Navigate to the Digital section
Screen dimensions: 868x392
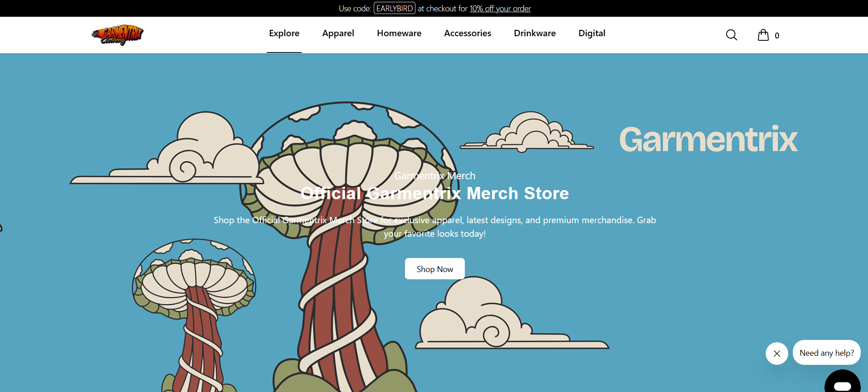592,33
